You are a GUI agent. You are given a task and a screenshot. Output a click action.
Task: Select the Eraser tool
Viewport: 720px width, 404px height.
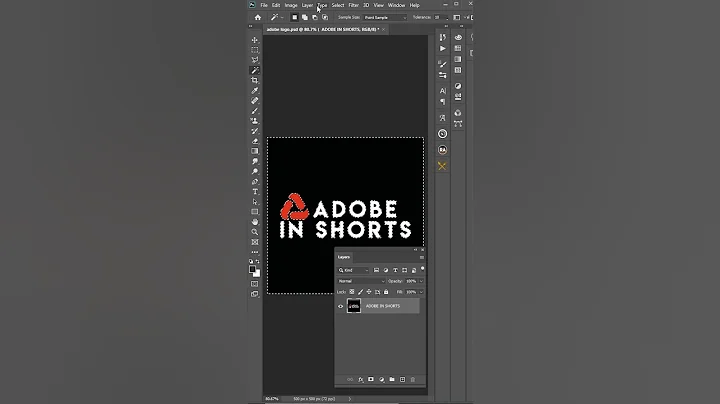click(x=255, y=141)
